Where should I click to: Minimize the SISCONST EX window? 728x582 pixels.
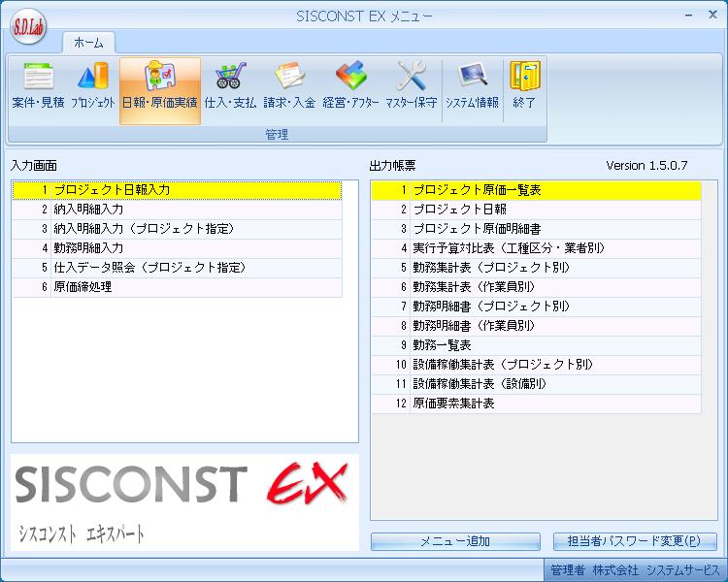click(x=689, y=16)
